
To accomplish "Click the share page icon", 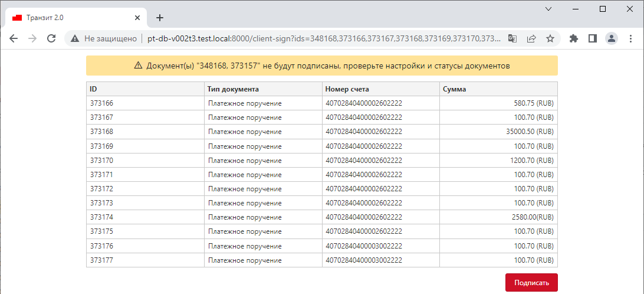I will 531,38.
